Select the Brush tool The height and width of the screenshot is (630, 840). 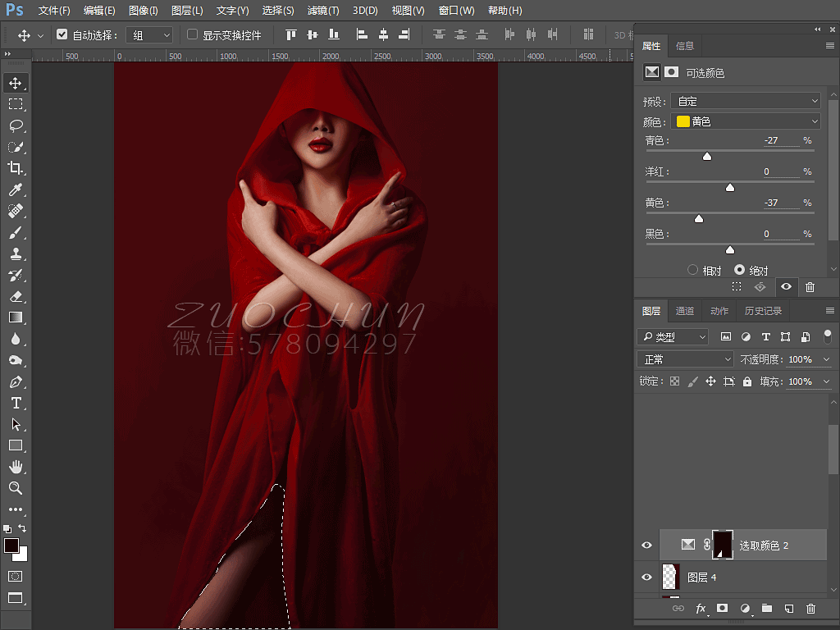(16, 232)
